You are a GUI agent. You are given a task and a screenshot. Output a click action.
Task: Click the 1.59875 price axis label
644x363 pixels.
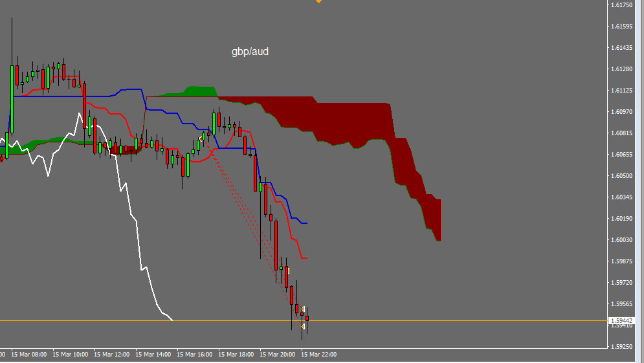621,261
